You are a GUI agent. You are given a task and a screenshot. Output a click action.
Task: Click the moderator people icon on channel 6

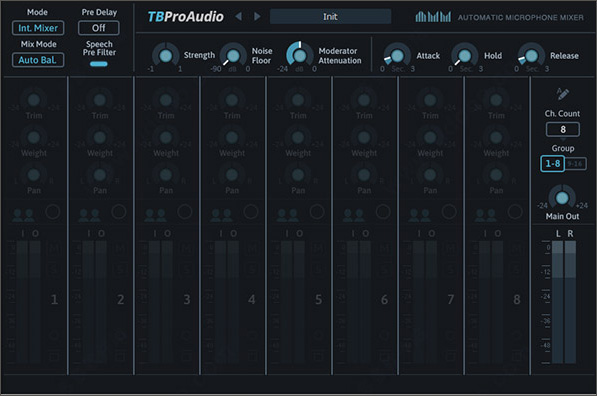(x=353, y=215)
